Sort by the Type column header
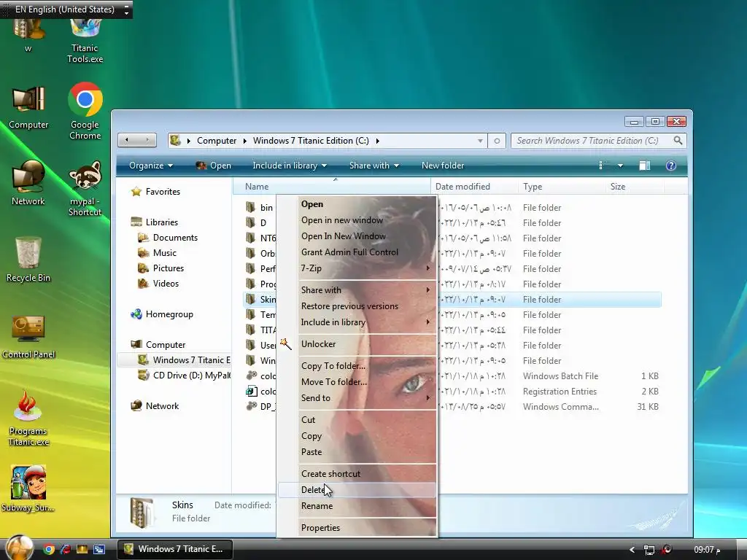Viewport: 747px width, 560px height. [x=562, y=186]
